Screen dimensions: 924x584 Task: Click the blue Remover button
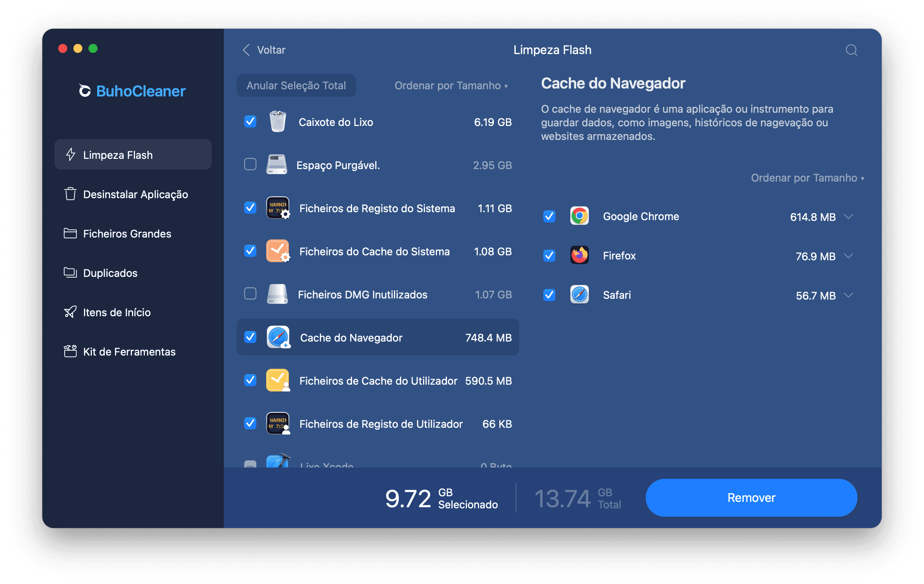coord(751,497)
